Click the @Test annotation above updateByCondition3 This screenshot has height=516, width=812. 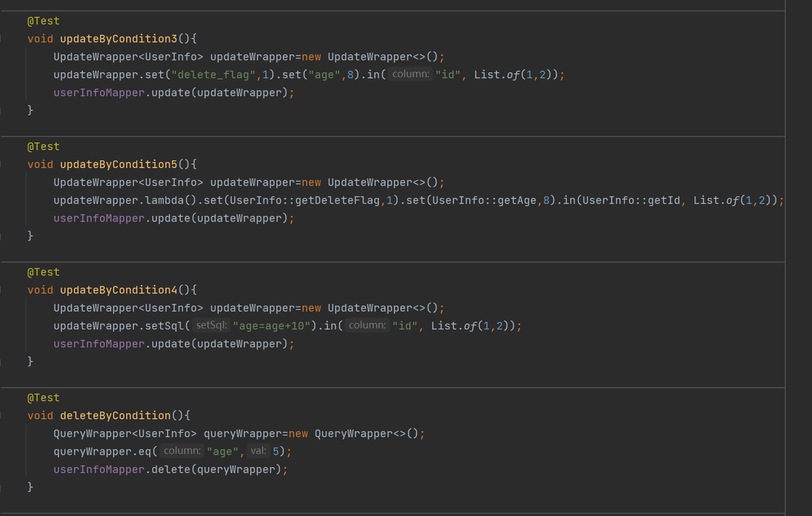tap(44, 21)
